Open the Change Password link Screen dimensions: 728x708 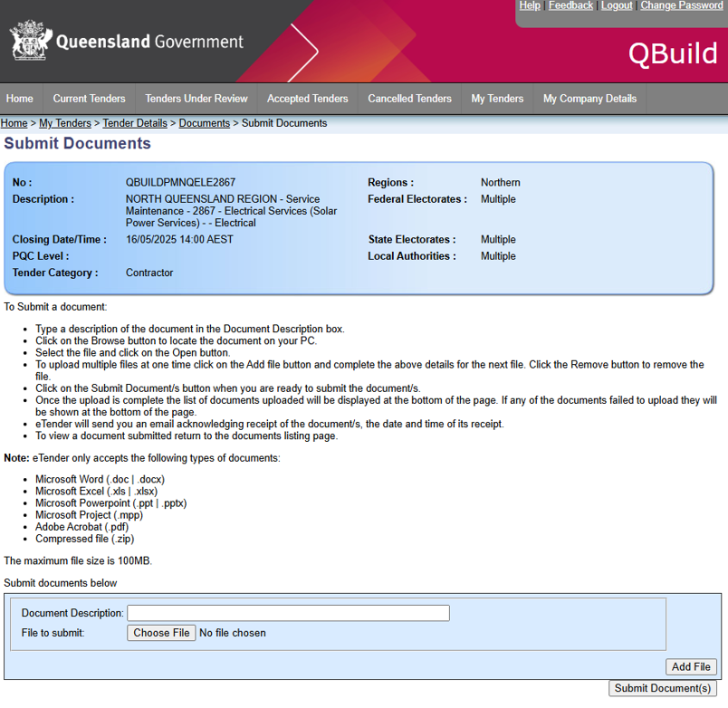(x=682, y=5)
